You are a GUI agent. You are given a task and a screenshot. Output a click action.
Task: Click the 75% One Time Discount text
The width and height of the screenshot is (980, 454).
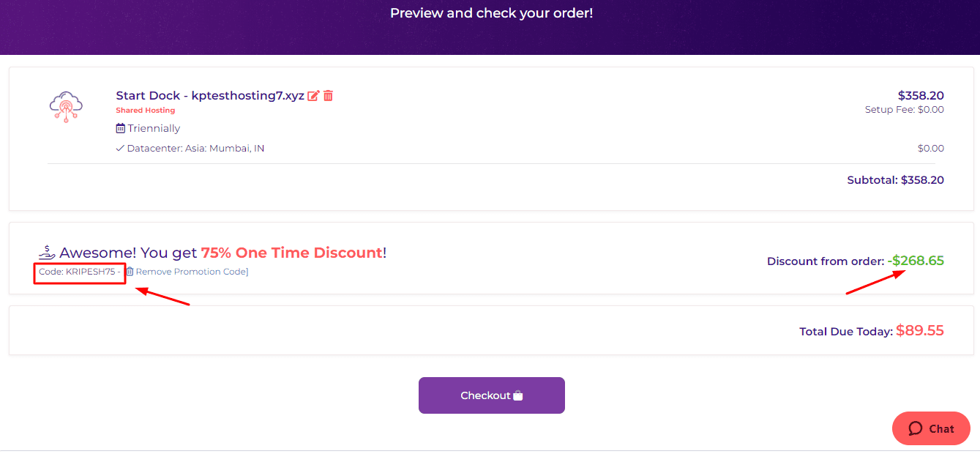[291, 253]
